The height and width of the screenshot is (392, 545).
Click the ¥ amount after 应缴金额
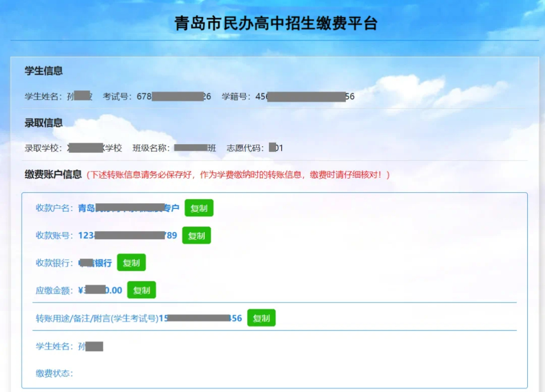100,290
